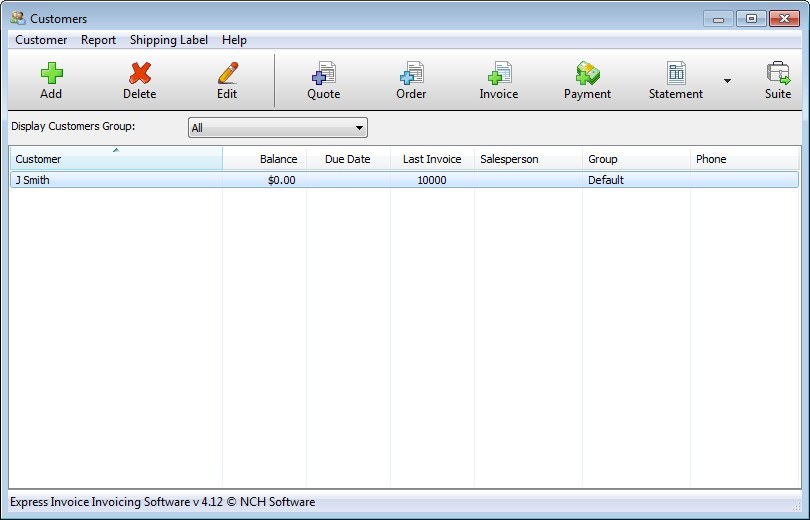Open the Help menu

click(234, 40)
